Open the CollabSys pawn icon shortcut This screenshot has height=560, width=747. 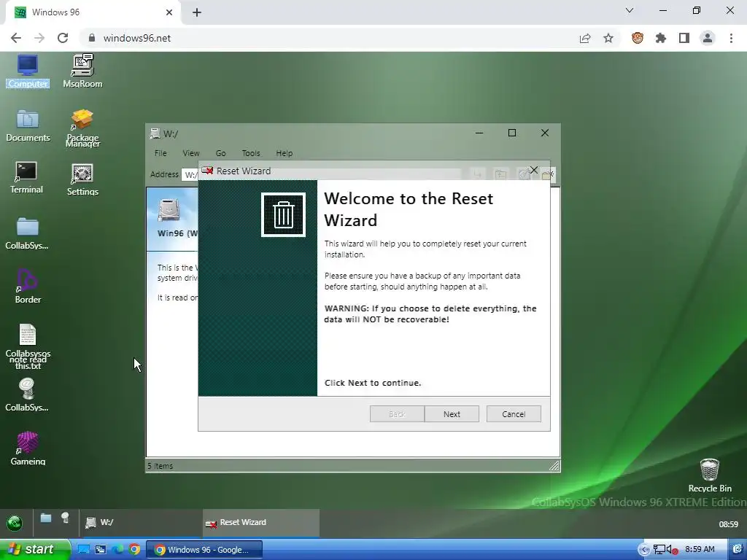point(27,394)
